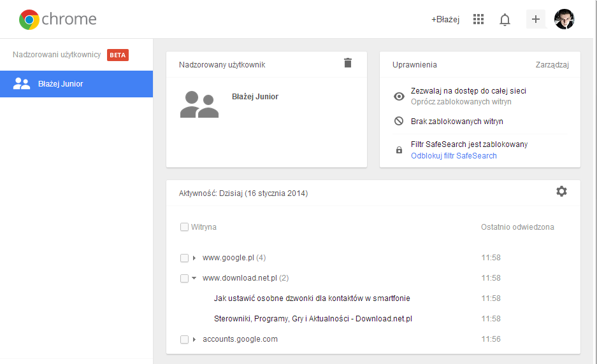Open the Sterowniki, Programy, Gry history entry
Screen dimensions: 597x364
coord(313,319)
